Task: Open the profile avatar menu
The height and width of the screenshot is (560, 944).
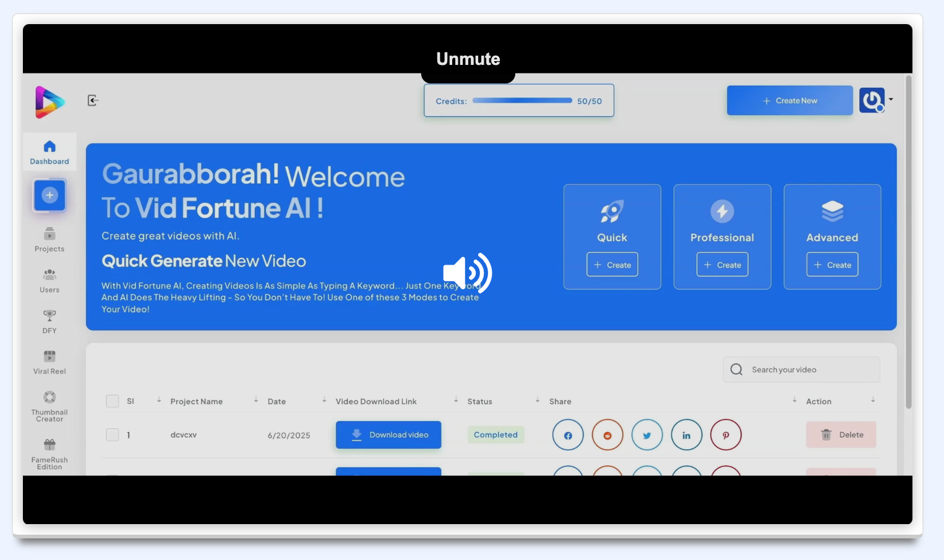Action: click(x=872, y=100)
